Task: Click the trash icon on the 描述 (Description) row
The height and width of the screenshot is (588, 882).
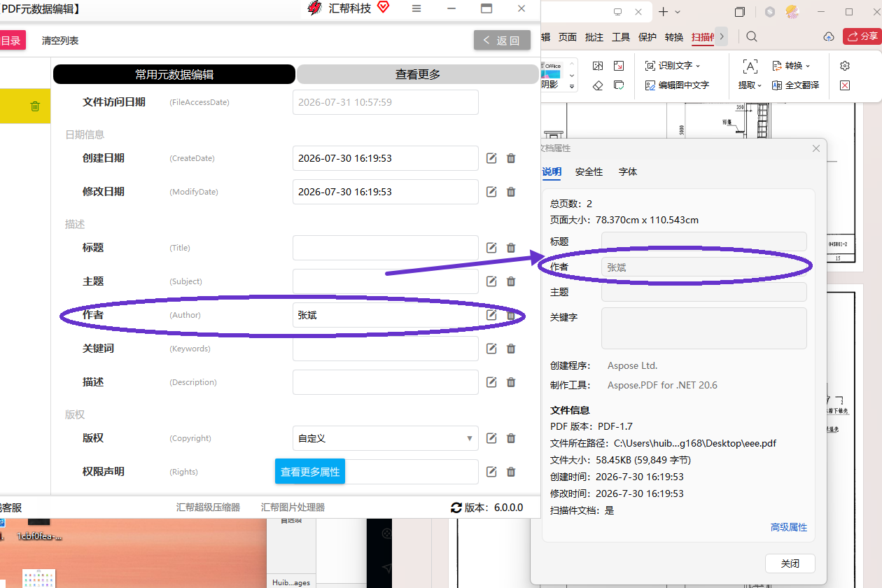Action: click(511, 382)
